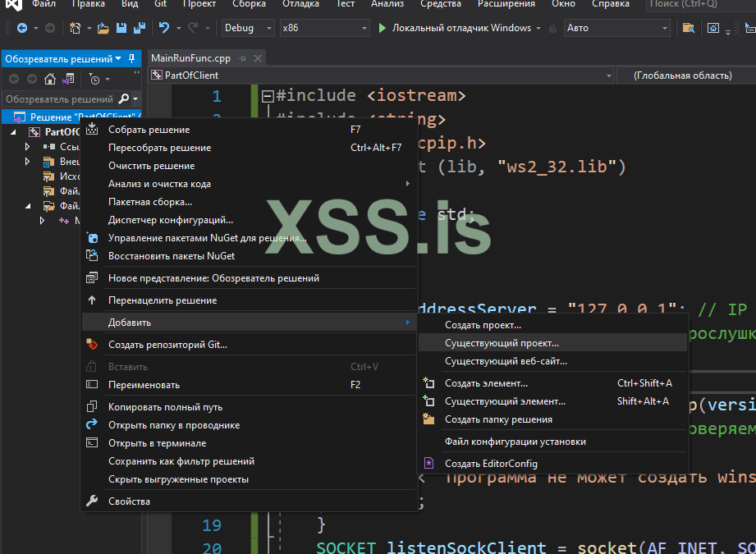This screenshot has width=756, height=554.
Task: Click 'Создать репозиторий Git...' menu entry
Action: [x=167, y=345]
